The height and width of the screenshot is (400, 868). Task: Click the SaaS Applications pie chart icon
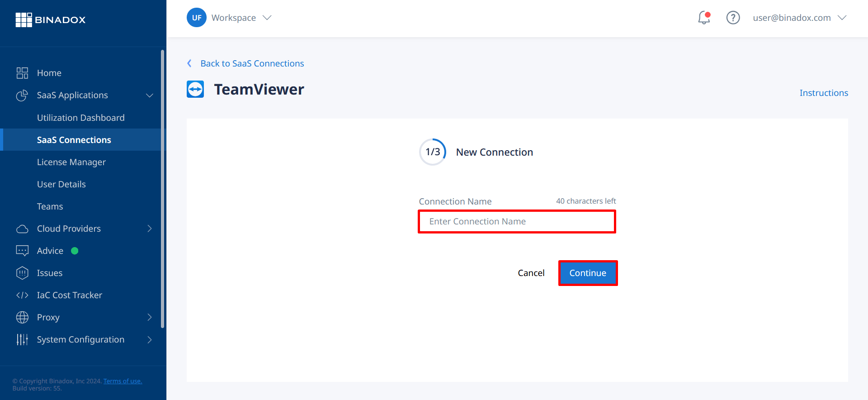click(x=22, y=95)
